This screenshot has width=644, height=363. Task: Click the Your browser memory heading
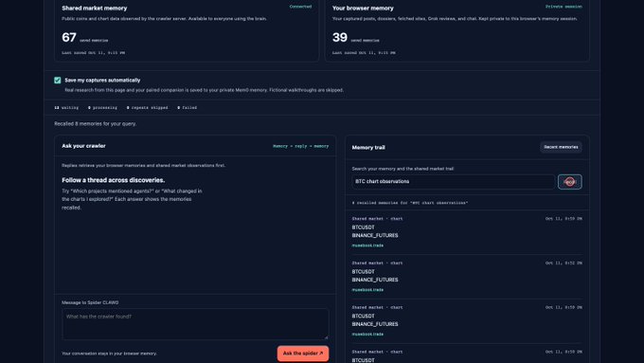point(363,9)
